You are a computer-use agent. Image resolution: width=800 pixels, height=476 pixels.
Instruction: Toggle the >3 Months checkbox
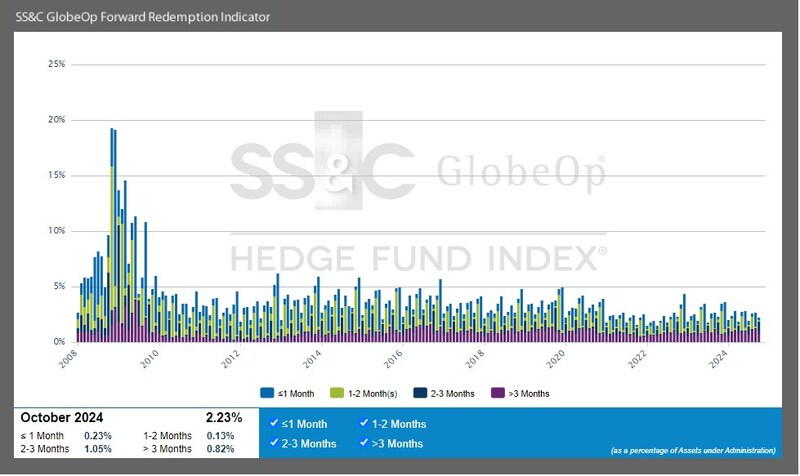pyautogui.click(x=364, y=442)
